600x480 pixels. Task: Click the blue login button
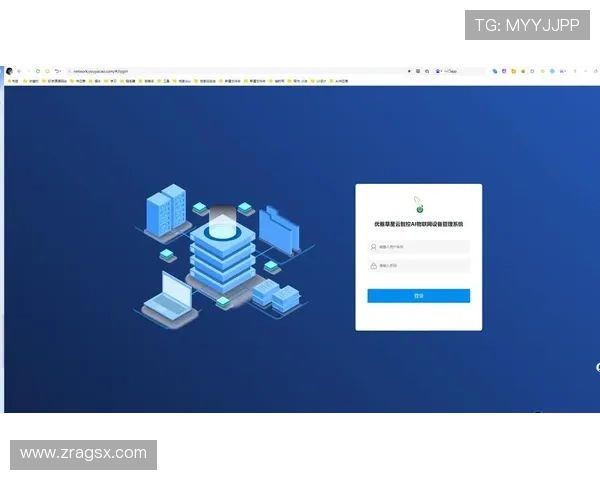point(418,296)
